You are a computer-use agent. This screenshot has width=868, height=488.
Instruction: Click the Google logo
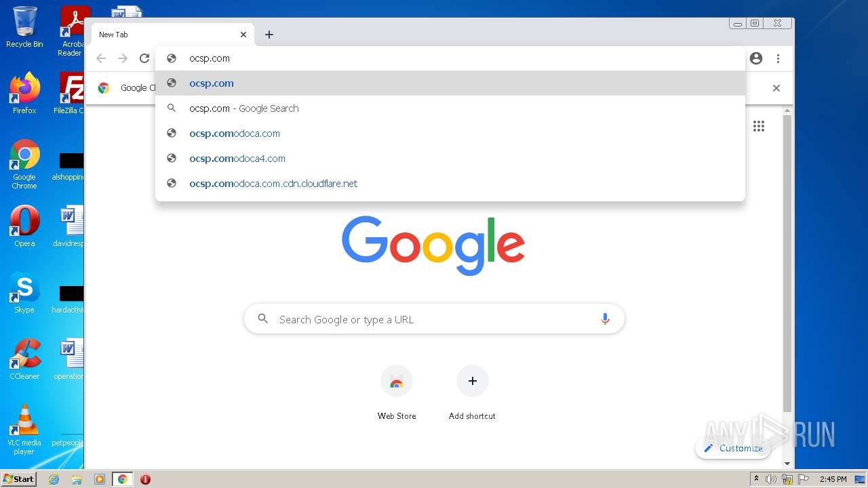click(433, 245)
